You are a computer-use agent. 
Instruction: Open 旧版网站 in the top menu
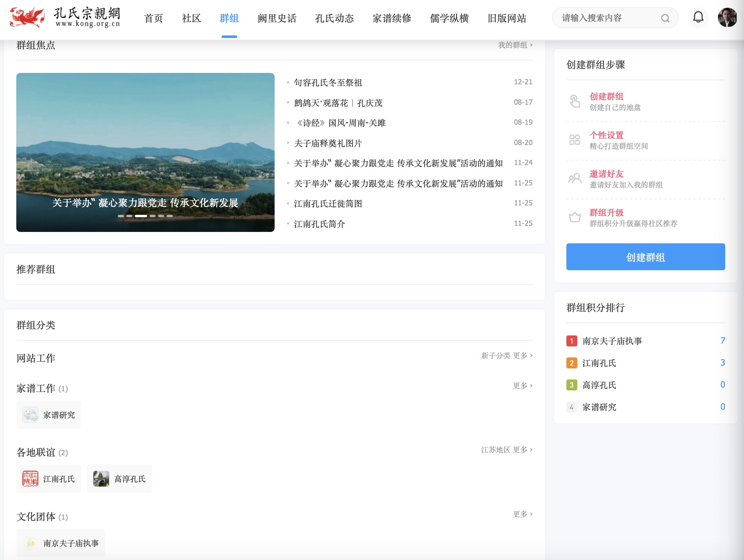click(x=507, y=18)
